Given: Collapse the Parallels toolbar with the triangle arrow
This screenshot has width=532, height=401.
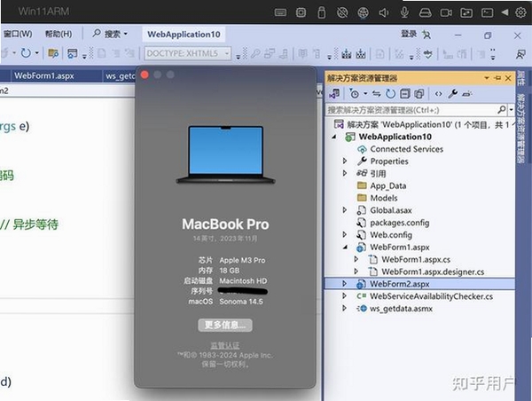Looking at the screenshot, I should point(505,12).
